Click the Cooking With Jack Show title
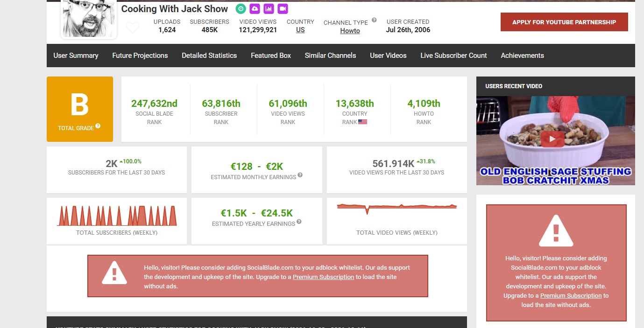 click(175, 9)
